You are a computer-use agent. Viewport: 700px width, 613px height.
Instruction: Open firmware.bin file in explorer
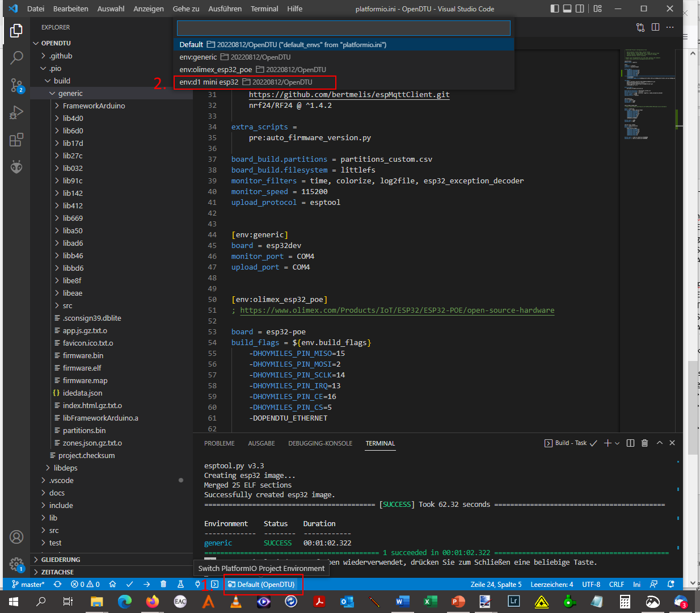[x=83, y=355]
